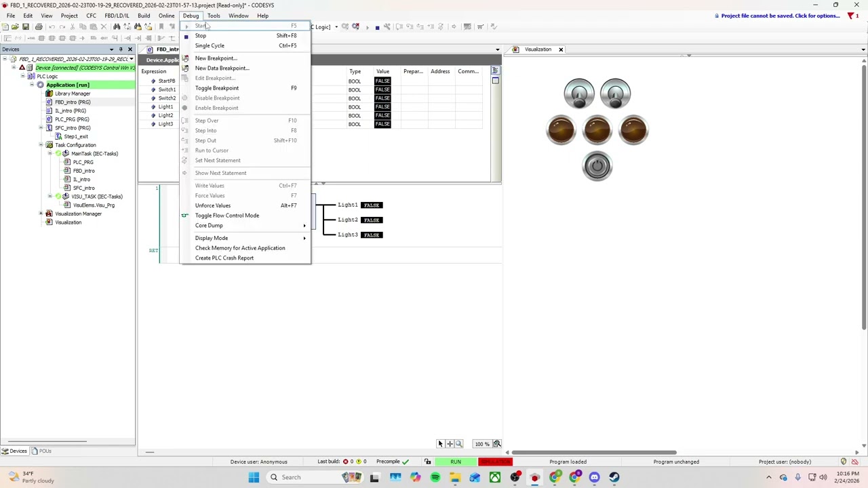Click the zoom-fit icon beside 100 %
This screenshot has height=488, width=868.
[x=497, y=444]
